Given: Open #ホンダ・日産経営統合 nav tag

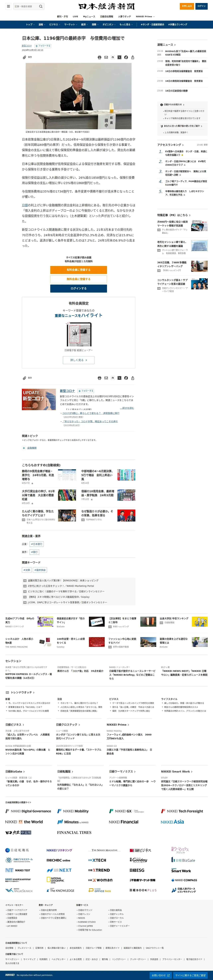Looking at the screenshot, I should (152, 24).
